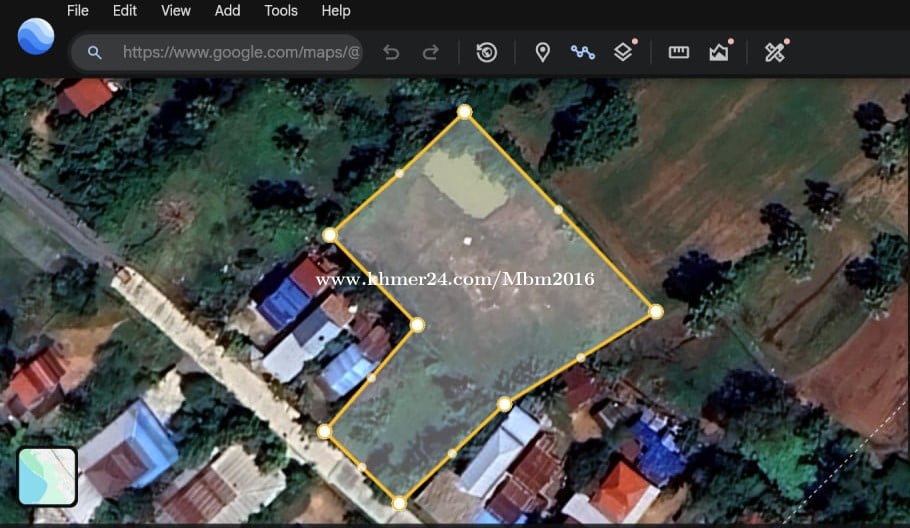The image size is (910, 528).
Task: Click the mountain landscape icon in toolbar
Action: [719, 52]
